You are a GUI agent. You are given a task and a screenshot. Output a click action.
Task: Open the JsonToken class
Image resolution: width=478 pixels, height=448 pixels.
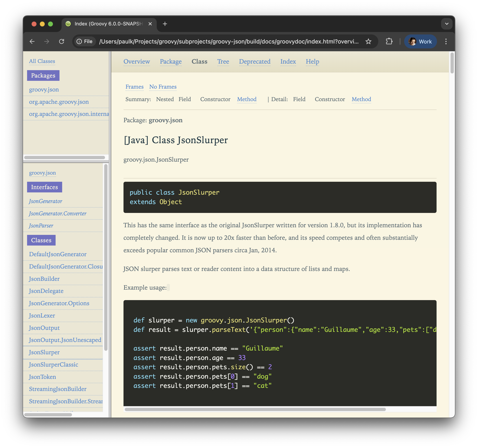click(x=42, y=377)
